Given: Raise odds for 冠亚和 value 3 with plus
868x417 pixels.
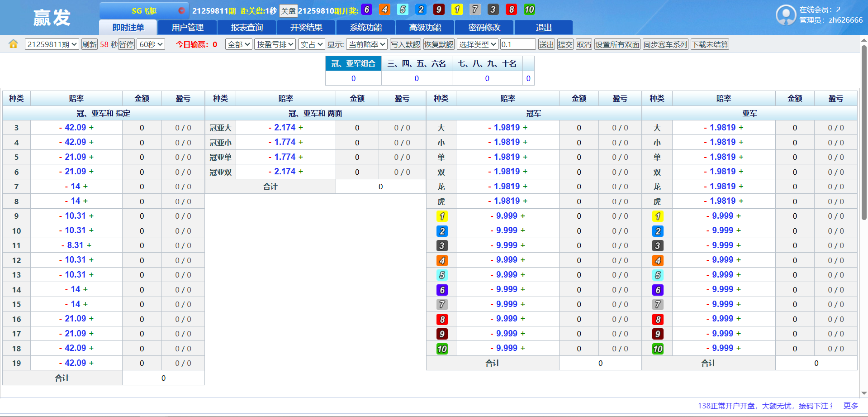Looking at the screenshot, I should [x=91, y=128].
